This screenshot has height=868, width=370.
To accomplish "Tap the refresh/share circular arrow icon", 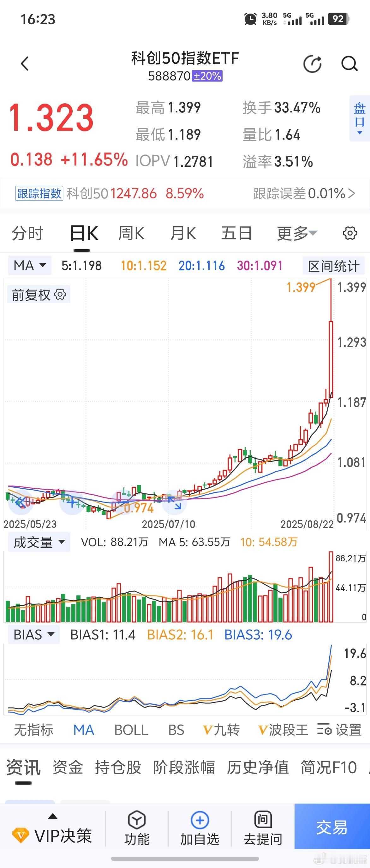I will coord(313,64).
